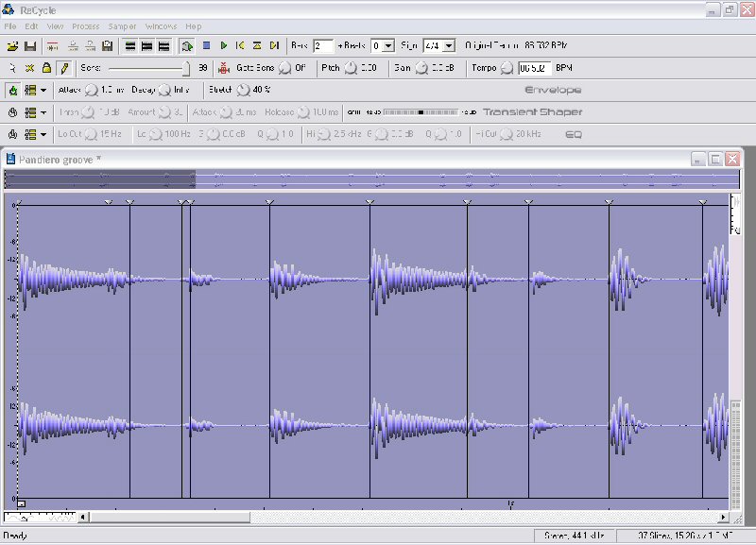Viewport: 756px width, 545px height.
Task: Click the Open file folder icon
Action: pyautogui.click(x=12, y=45)
